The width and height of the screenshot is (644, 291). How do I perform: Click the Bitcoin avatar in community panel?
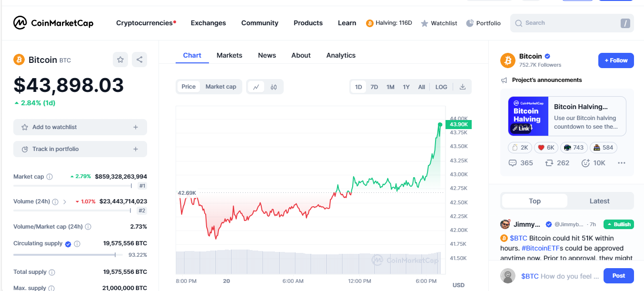pos(508,60)
